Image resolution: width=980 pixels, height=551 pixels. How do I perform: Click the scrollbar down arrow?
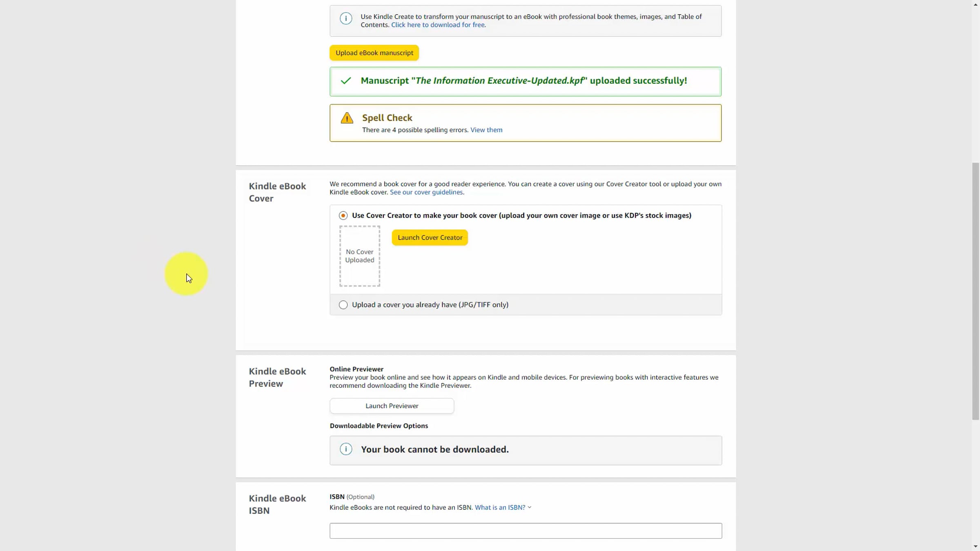coord(976,547)
